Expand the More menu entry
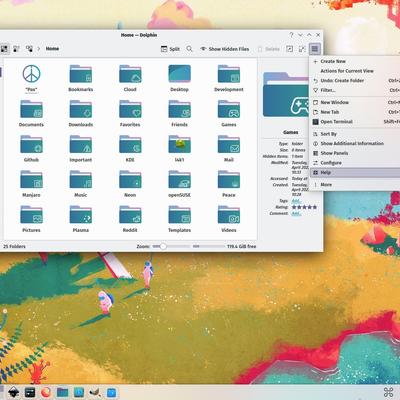Screen dimensions: 400x400 tap(355, 184)
